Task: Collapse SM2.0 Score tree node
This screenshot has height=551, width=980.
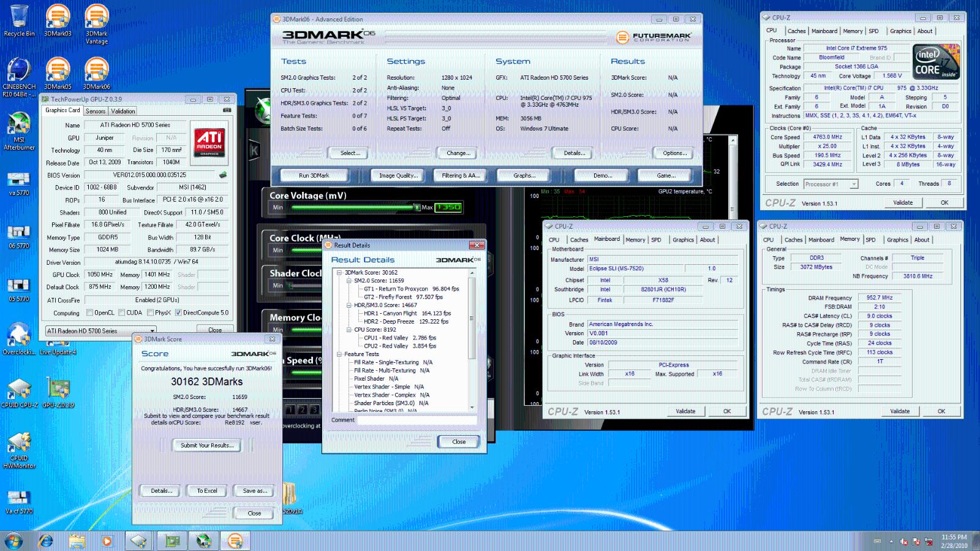Action: tap(349, 281)
